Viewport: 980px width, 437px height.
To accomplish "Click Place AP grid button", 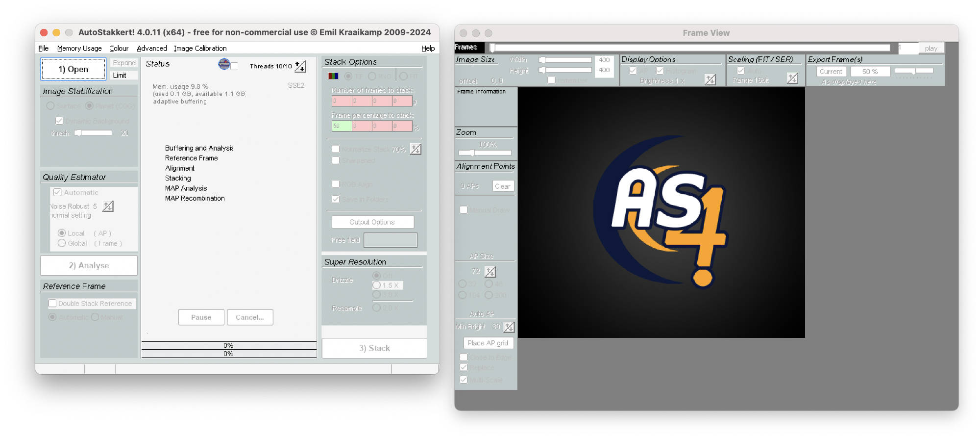I will [488, 343].
